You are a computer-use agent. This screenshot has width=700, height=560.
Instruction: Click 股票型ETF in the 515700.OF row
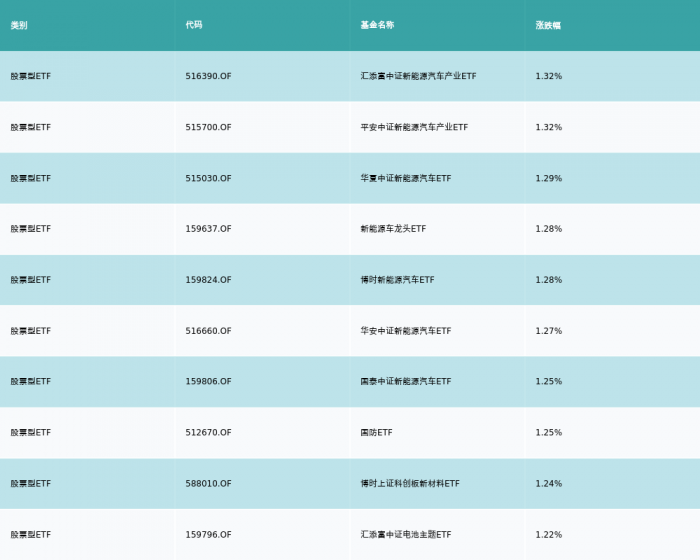[31, 127]
